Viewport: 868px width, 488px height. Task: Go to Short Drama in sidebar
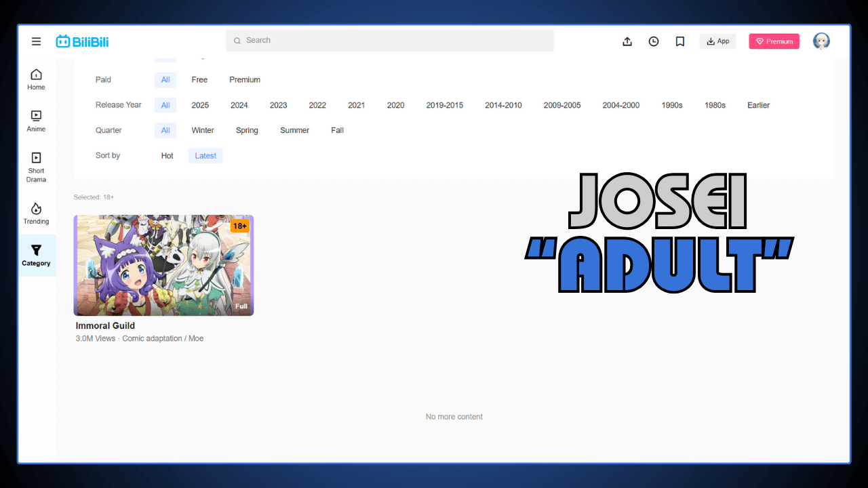point(36,166)
